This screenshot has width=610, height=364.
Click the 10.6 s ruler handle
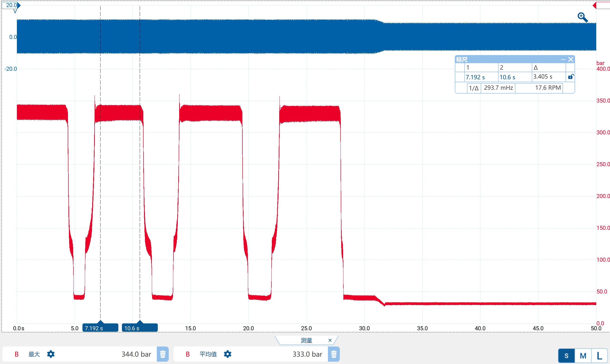tap(140, 327)
